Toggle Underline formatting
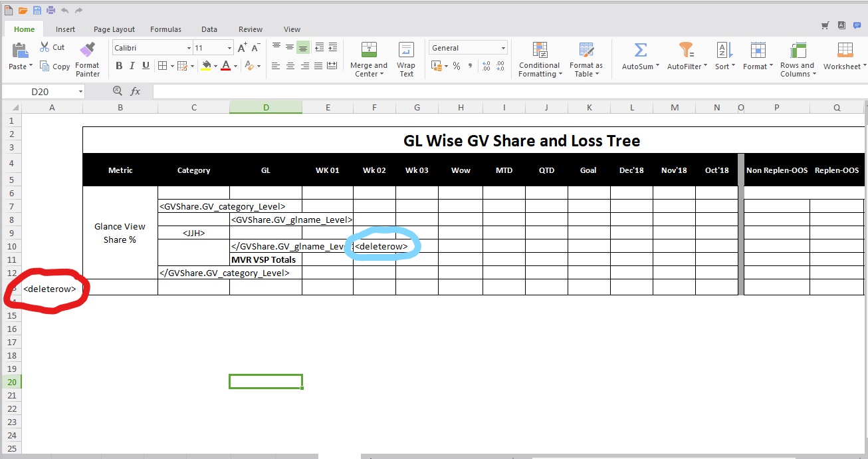Image resolution: width=868 pixels, height=459 pixels. coord(146,66)
